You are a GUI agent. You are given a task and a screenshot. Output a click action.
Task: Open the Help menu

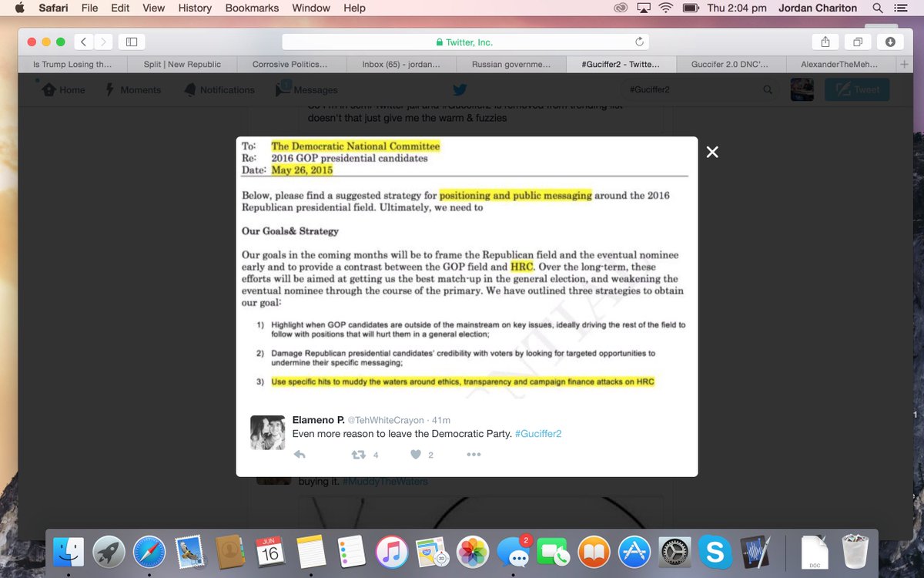click(354, 8)
